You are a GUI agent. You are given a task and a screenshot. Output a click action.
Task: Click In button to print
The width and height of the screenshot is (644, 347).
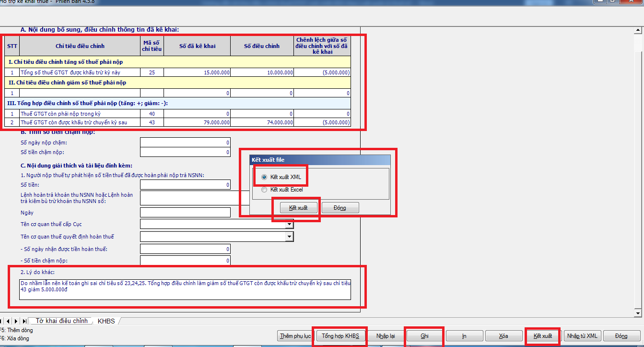click(x=464, y=336)
